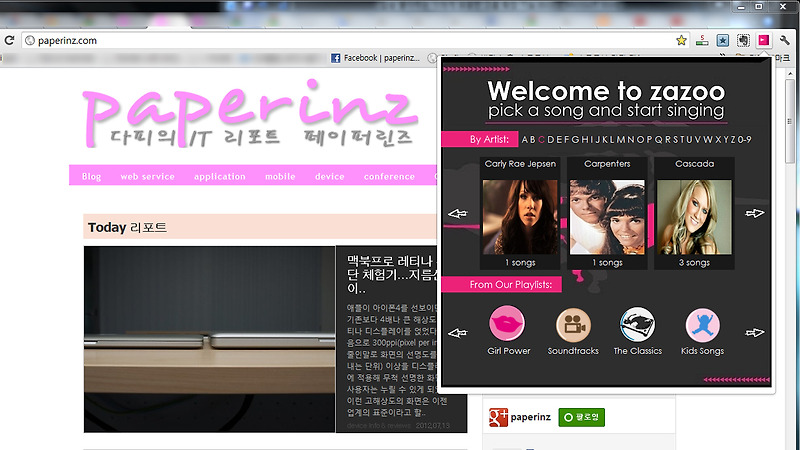Open the application menu item
This screenshot has width=800, height=450.
[x=219, y=177]
